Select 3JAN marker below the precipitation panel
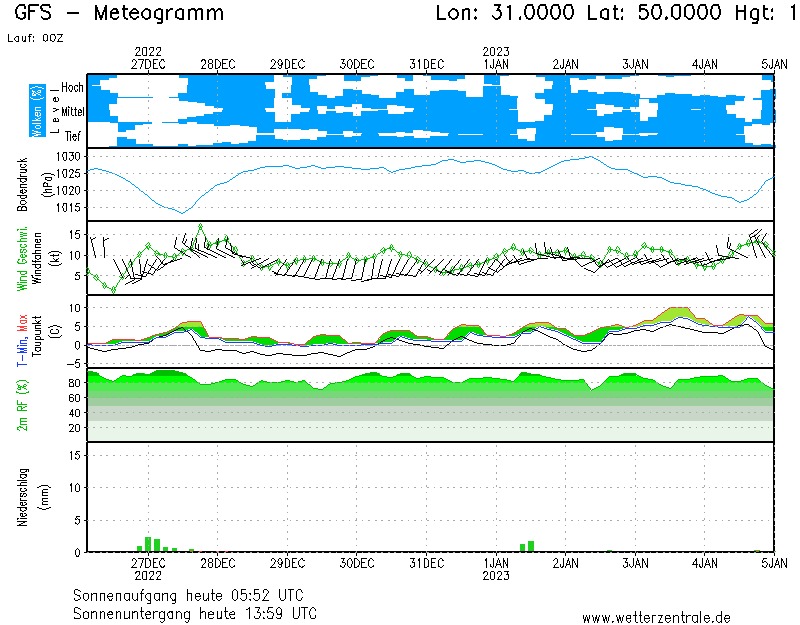 (x=635, y=563)
